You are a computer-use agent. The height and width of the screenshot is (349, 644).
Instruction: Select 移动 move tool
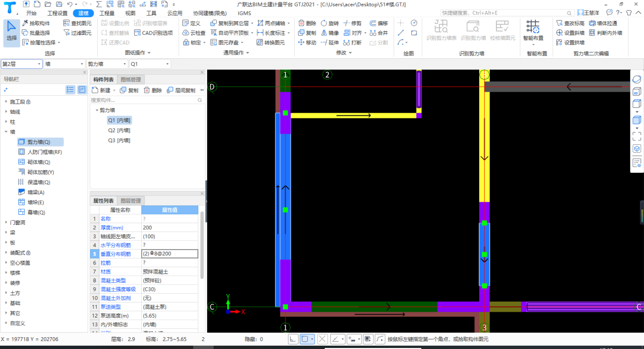coord(307,43)
